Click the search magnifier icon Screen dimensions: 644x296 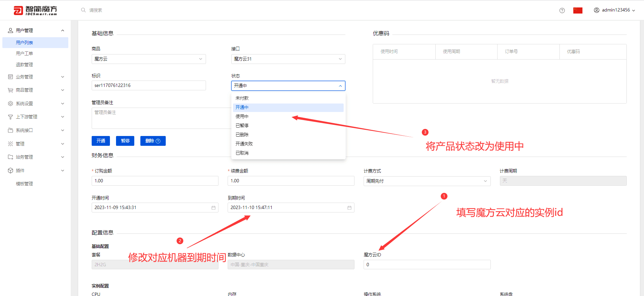click(83, 10)
